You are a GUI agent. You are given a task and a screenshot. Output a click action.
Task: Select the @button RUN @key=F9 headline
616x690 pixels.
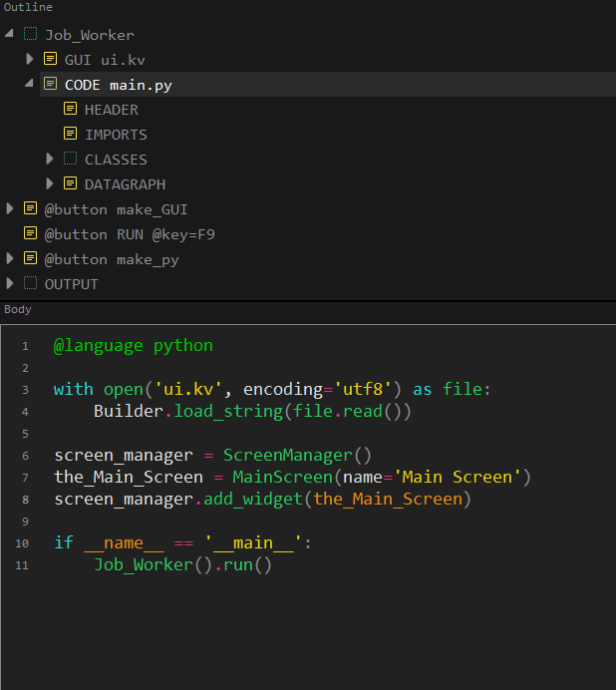tap(130, 234)
